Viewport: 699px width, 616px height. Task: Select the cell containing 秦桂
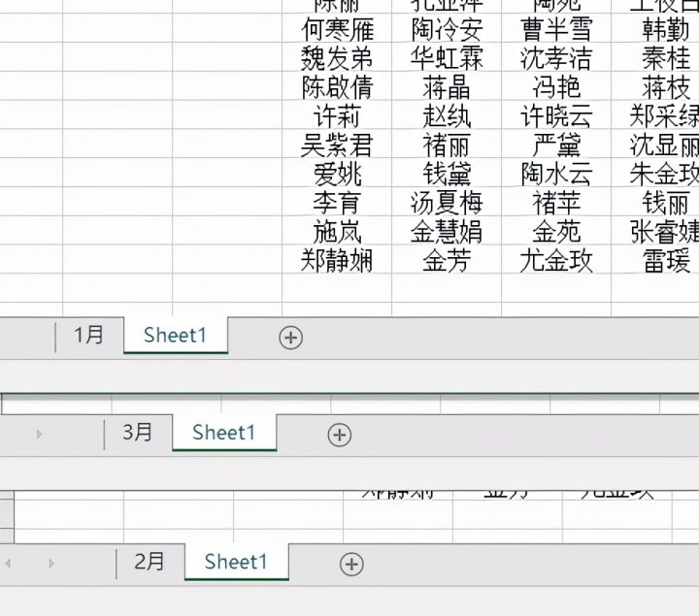(x=655, y=58)
